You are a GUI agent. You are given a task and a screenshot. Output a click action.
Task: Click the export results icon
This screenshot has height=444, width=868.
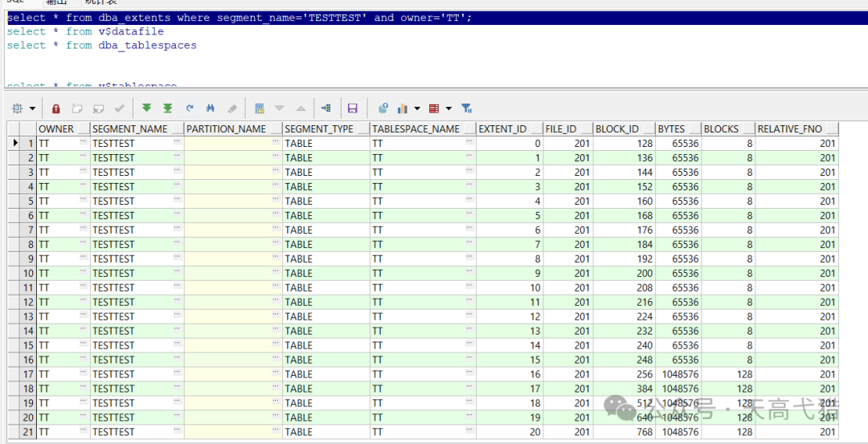click(x=383, y=108)
